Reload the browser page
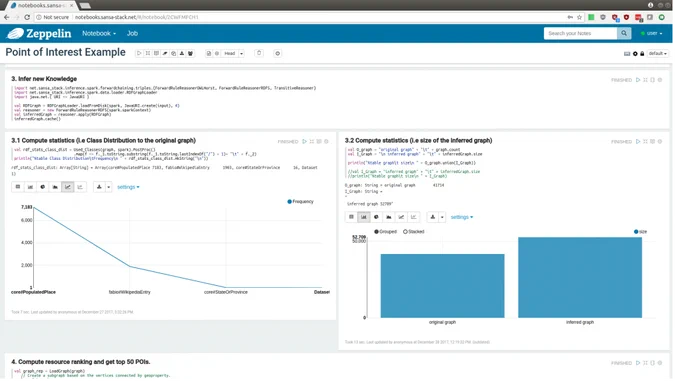 27,17
